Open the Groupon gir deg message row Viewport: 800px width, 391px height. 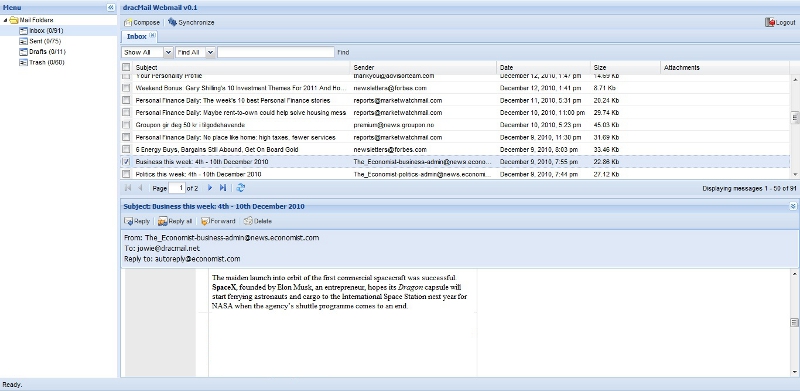[455, 125]
